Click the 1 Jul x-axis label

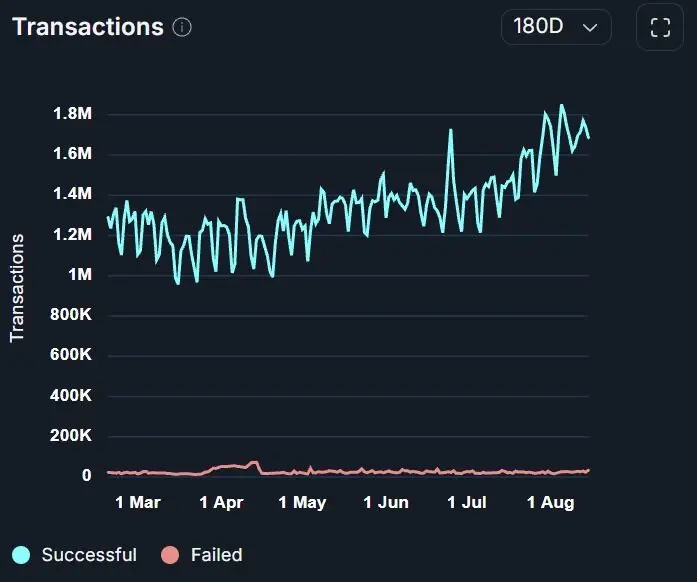(x=467, y=502)
